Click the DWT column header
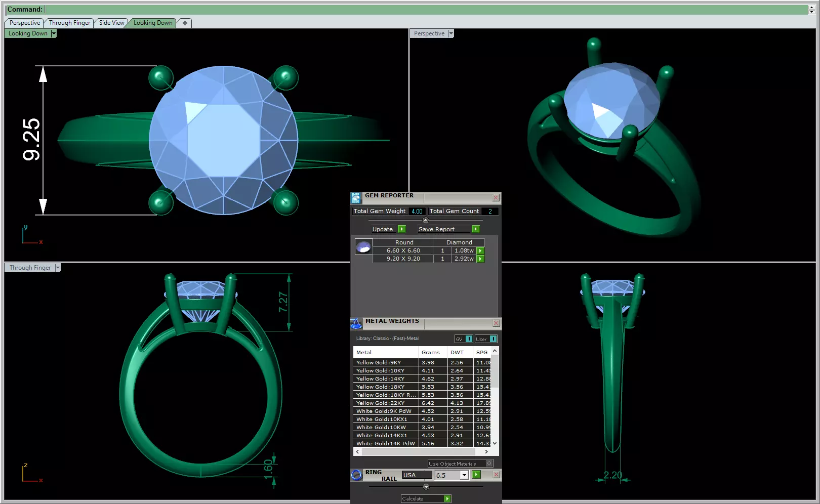This screenshot has height=504, width=820. click(x=461, y=352)
